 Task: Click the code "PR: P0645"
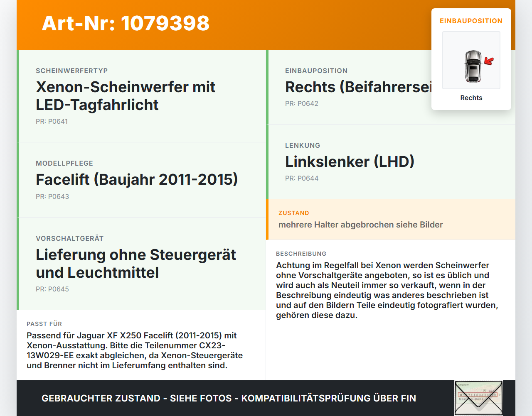point(52,289)
